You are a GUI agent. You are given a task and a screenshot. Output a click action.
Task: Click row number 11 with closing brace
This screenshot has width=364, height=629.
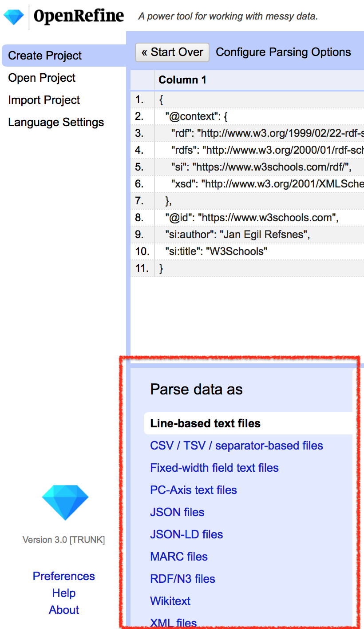click(247, 268)
